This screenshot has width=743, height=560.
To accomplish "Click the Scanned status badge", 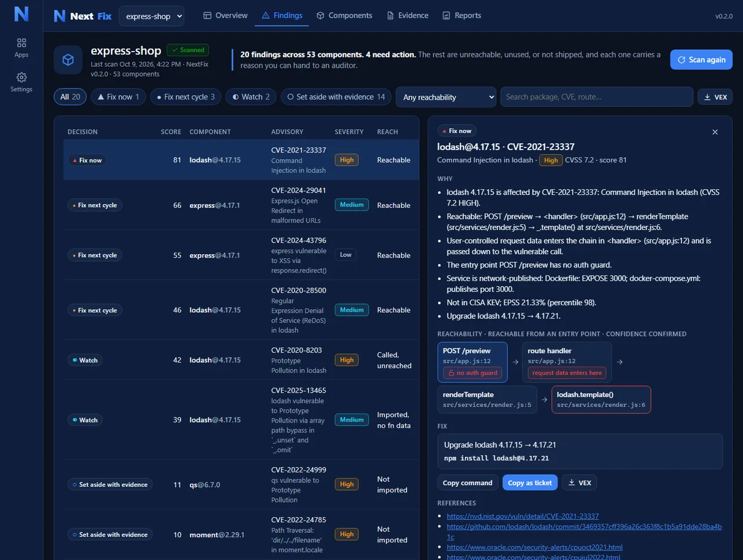I will coord(187,50).
